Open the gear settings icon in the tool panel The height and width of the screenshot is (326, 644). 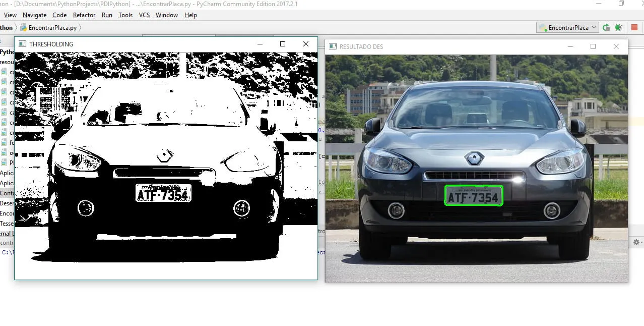(636, 243)
